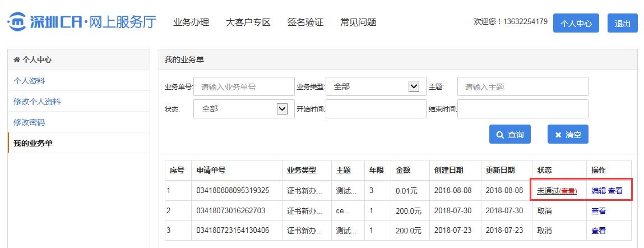
Task: Click the welcome text 13632254179
Action: click(511, 22)
